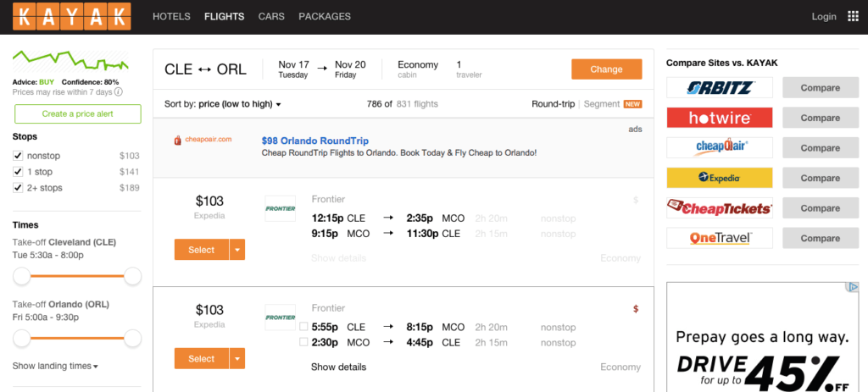Viewport: 868px width, 392px height.
Task: Open the apps grid icon beside Login
Action: click(853, 16)
